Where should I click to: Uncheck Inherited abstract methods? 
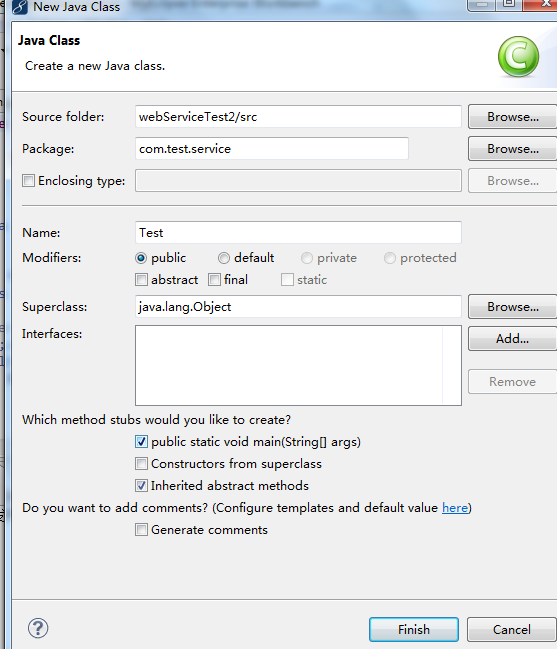click(141, 486)
